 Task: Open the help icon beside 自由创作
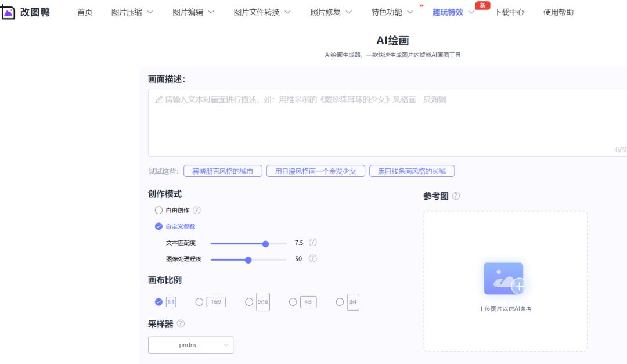198,210
